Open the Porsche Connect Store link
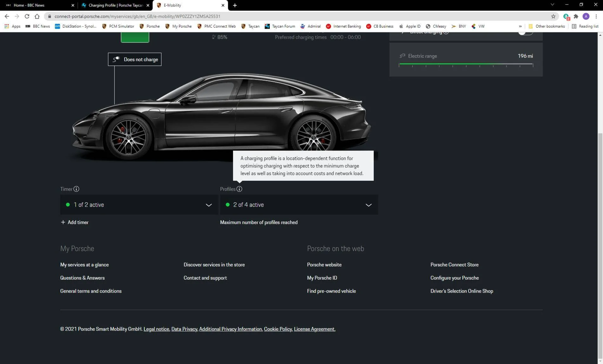Screen dimensions: 603x364 [454, 265]
